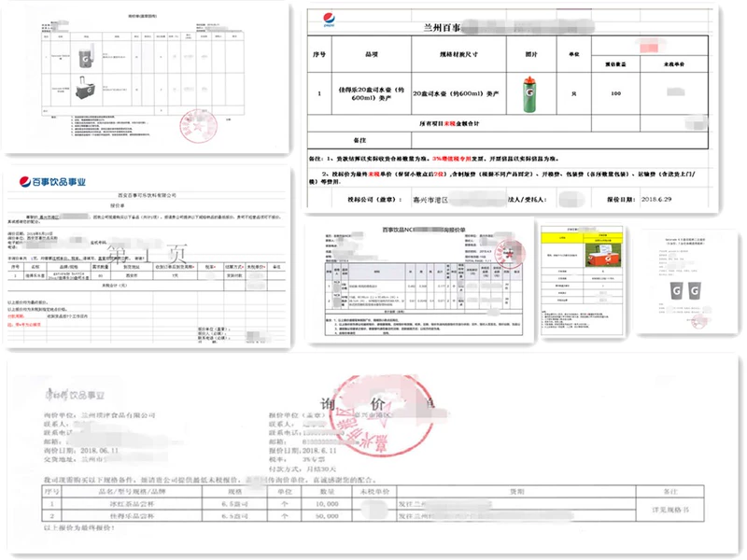Click the 饮品事业 logo on bottom inquiry form
This screenshot has width=747, height=560.
click(76, 395)
